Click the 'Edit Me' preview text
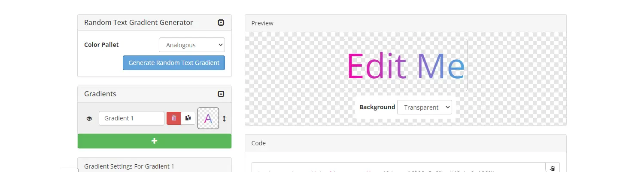 point(406,66)
